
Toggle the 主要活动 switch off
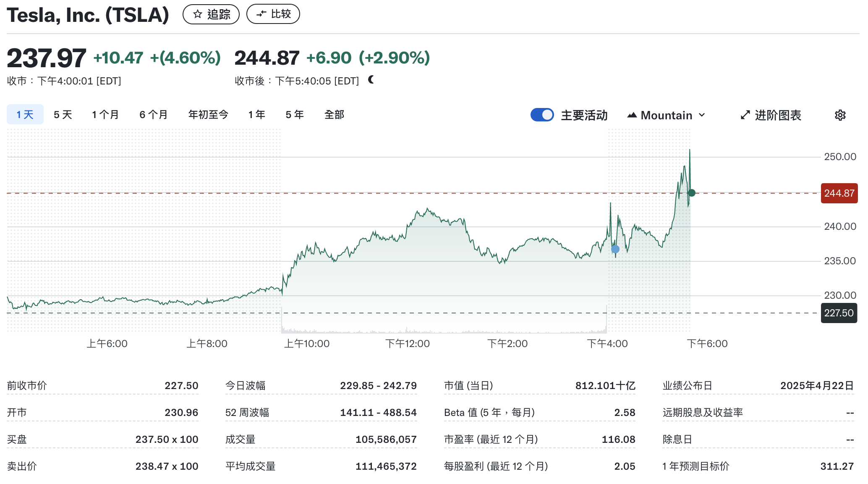[542, 115]
